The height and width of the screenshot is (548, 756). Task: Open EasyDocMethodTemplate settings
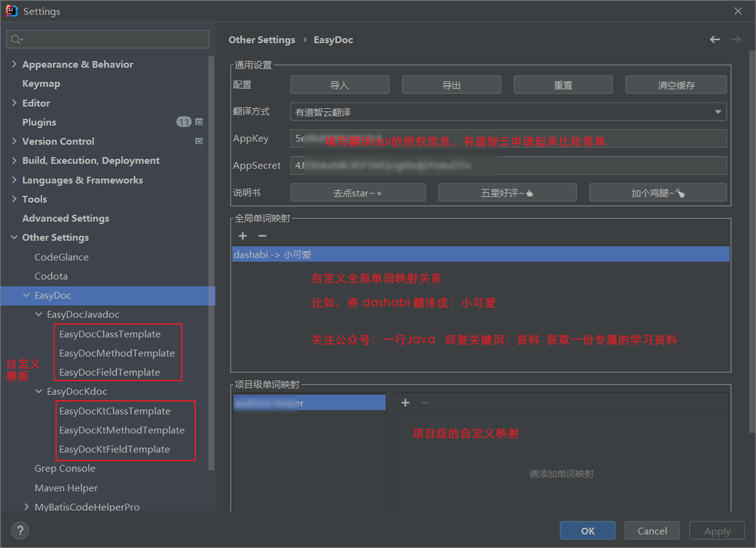pyautogui.click(x=117, y=353)
